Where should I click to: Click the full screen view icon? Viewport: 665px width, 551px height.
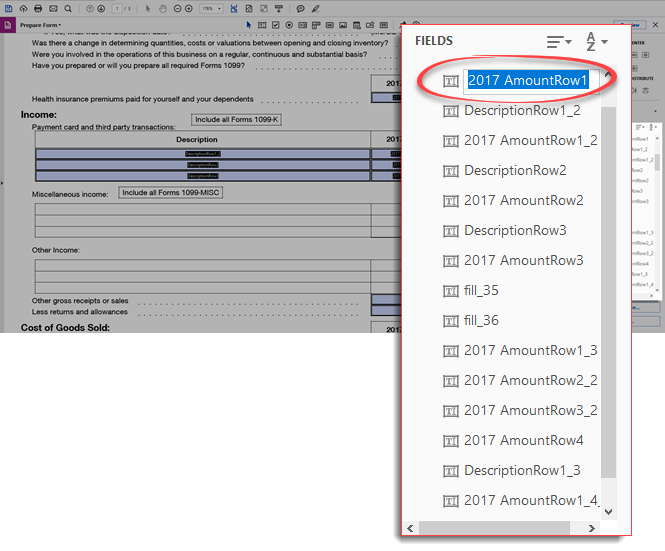pyautogui.click(x=264, y=8)
